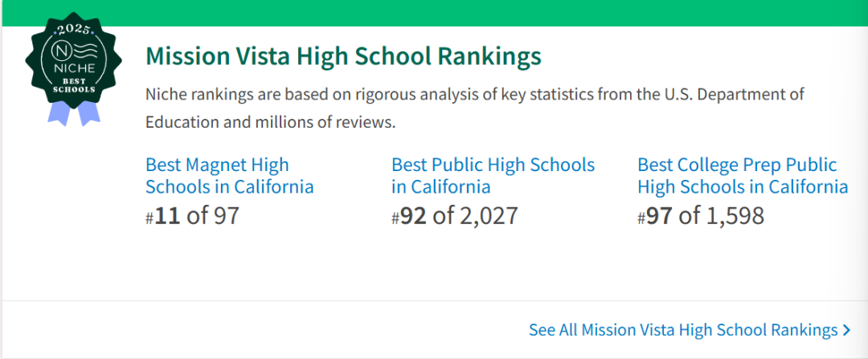Screen dimensions: 868x359
Task: Click the Niche rankings description paragraph
Action: 474,108
